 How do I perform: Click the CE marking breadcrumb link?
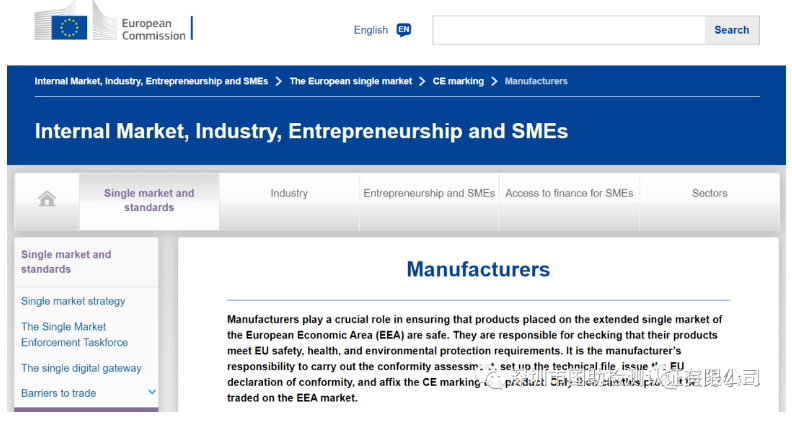(458, 81)
